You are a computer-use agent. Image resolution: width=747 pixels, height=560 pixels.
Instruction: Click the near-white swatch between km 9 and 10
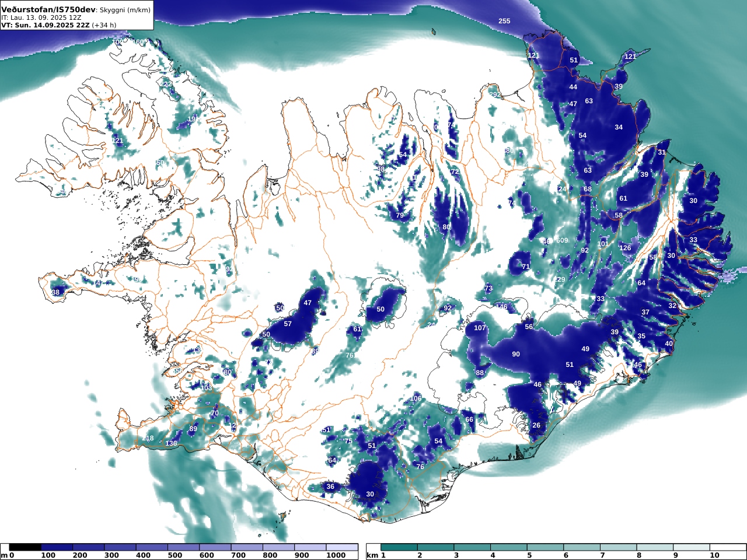click(x=691, y=547)
